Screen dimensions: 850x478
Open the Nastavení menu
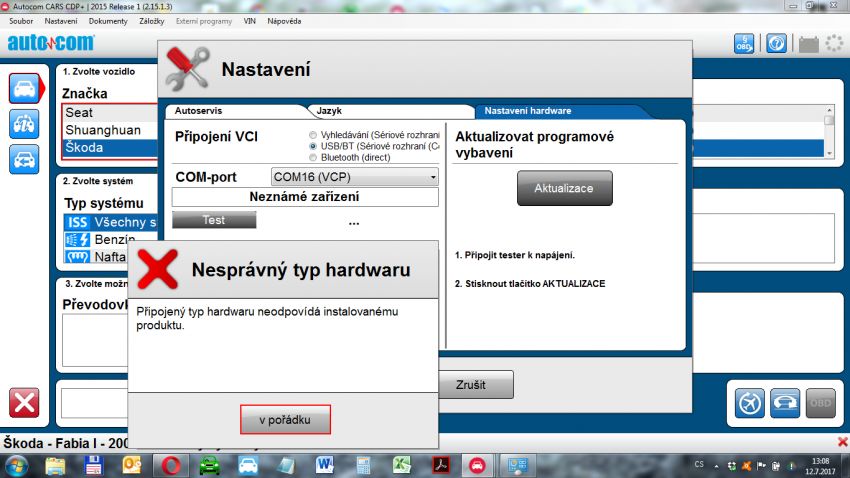pyautogui.click(x=61, y=21)
